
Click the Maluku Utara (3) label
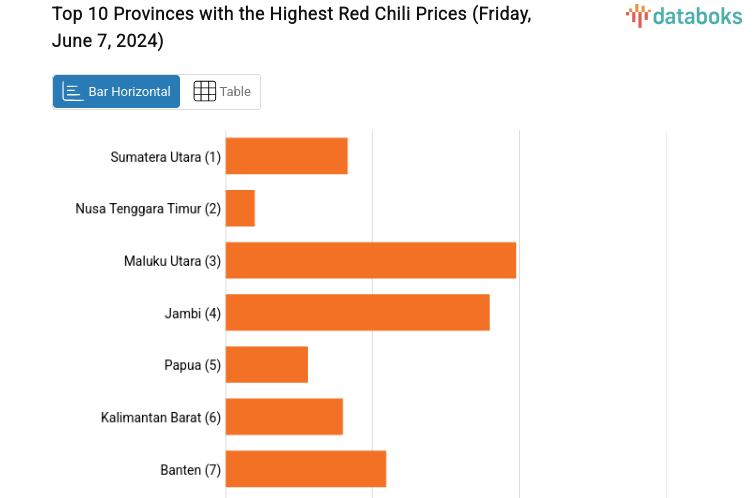pos(172,261)
